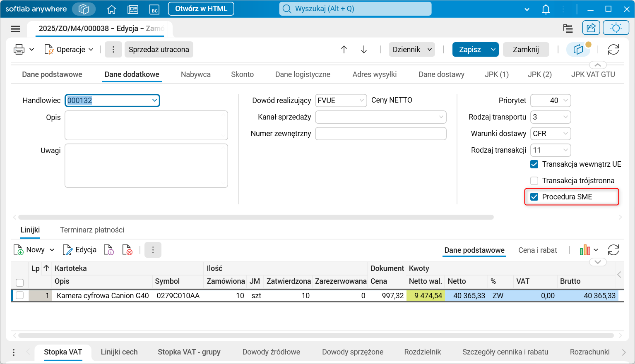Select the Kamera cyfrowa row checkbox
Image resolution: width=635 pixels, height=364 pixels.
(x=19, y=295)
